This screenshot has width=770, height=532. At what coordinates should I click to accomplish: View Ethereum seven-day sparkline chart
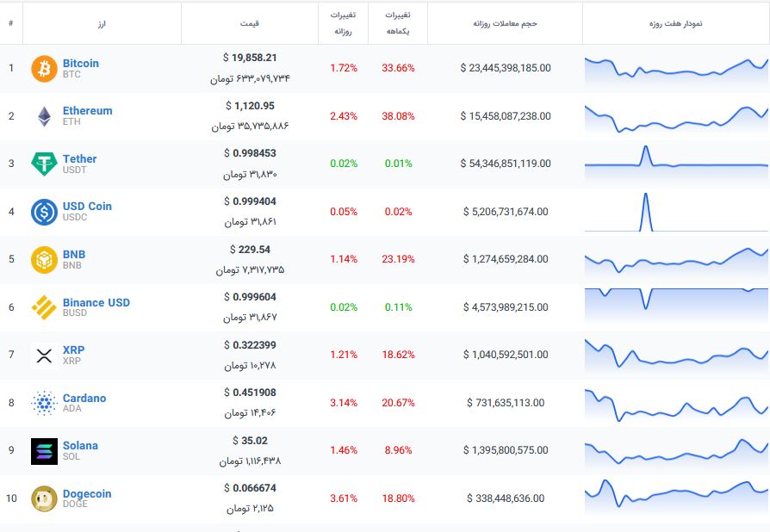676,120
